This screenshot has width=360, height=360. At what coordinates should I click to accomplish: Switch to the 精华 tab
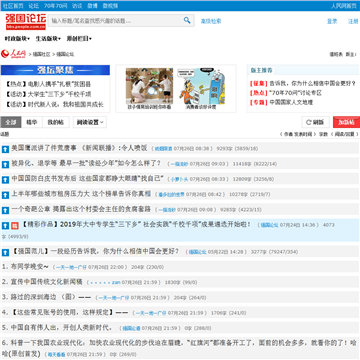[x=32, y=122]
